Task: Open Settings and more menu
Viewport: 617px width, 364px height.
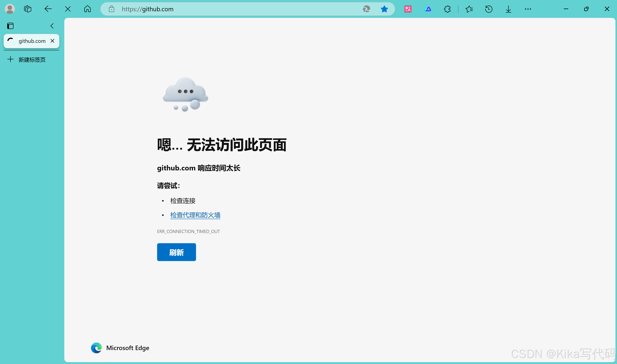Action: tap(528, 9)
